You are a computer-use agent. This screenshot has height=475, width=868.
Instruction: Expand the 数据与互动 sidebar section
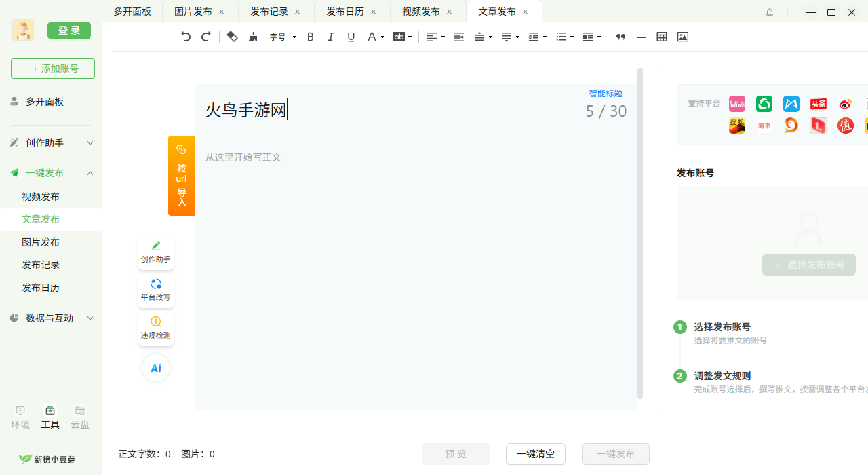pyautogui.click(x=51, y=318)
